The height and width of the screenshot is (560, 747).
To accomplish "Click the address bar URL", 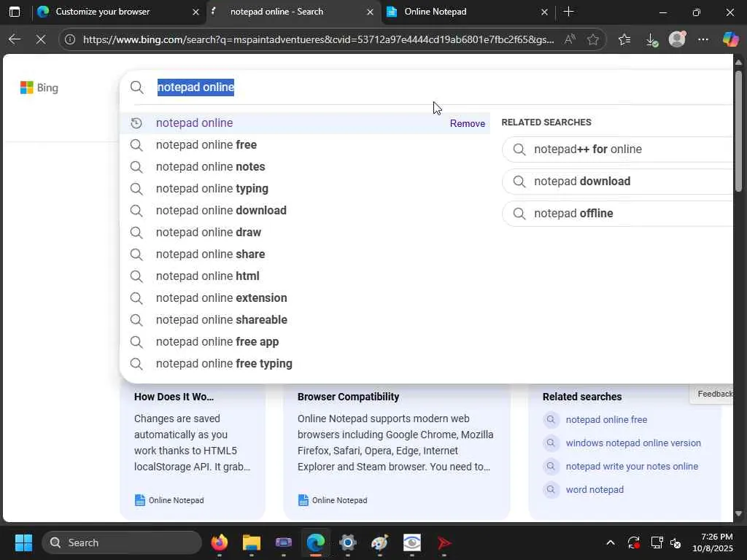I will (x=318, y=39).
